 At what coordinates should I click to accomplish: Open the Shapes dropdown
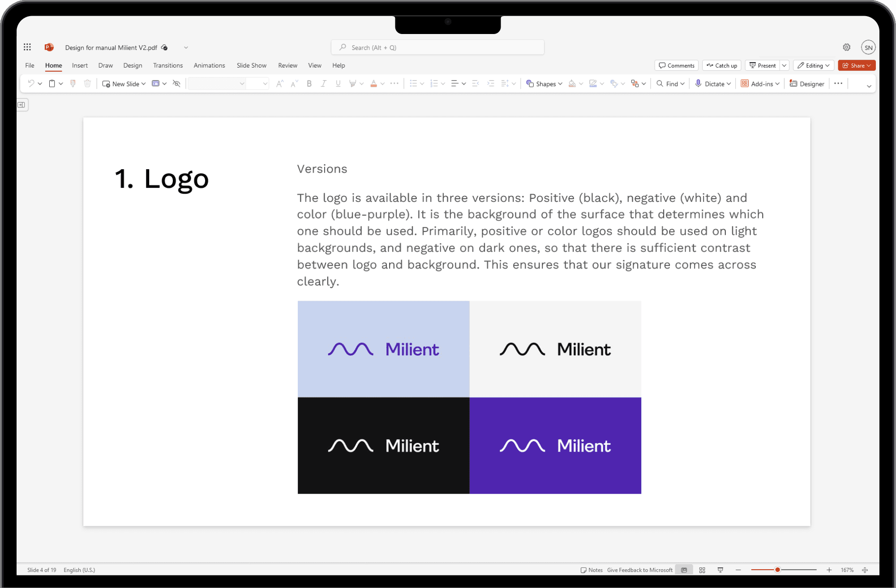pyautogui.click(x=544, y=84)
